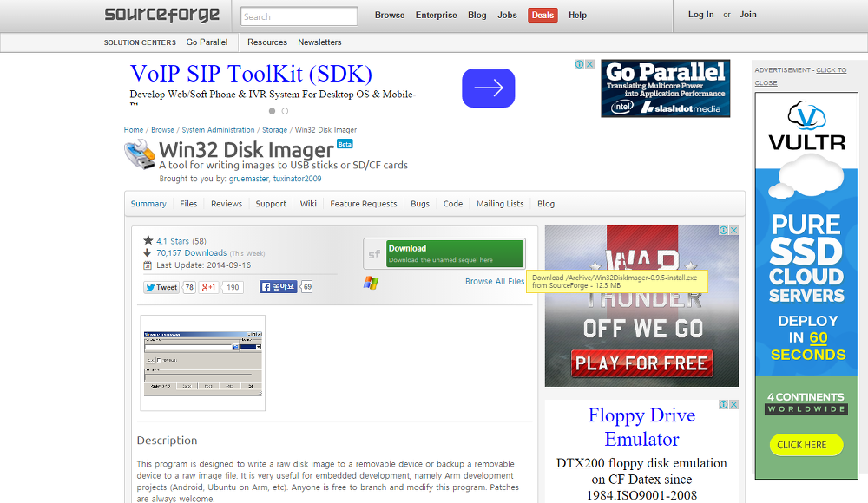Click the Storage breadcrumb link
The image size is (868, 503).
point(274,130)
